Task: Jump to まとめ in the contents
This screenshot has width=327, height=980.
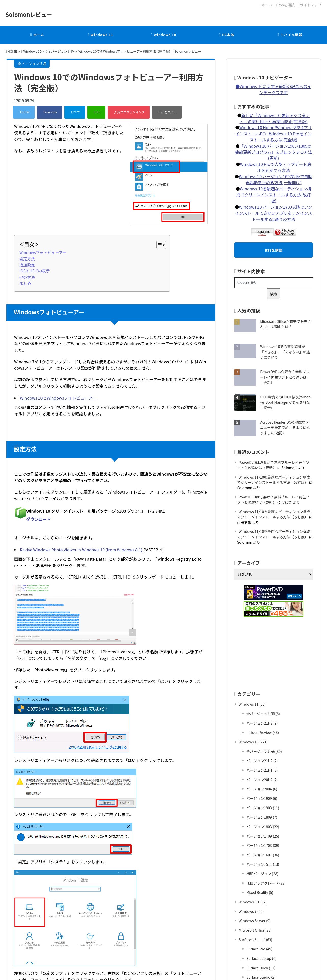Action: click(25, 283)
